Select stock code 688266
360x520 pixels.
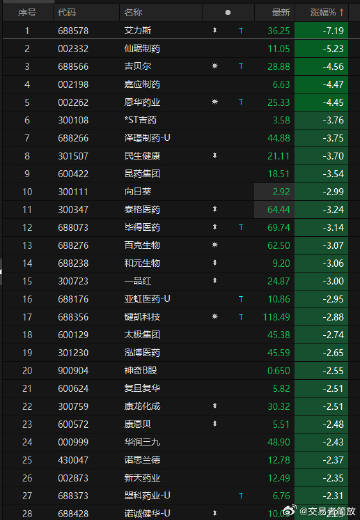[73, 138]
